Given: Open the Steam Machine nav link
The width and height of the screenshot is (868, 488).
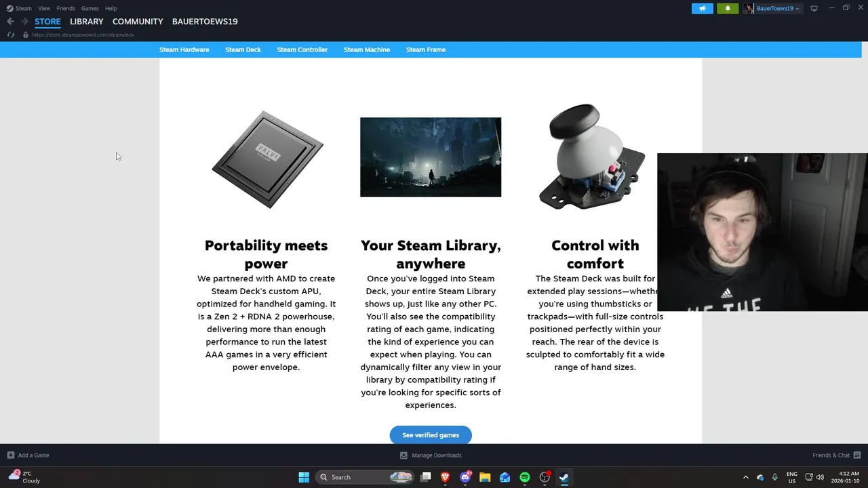Looking at the screenshot, I should click(367, 49).
